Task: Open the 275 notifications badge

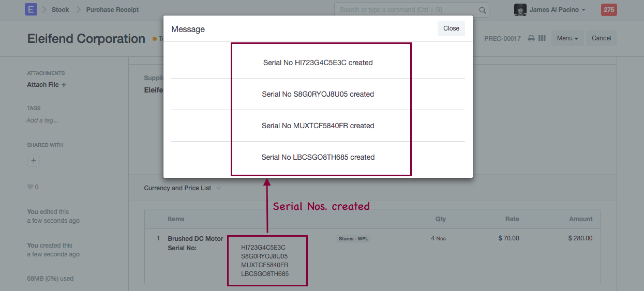Action: [x=609, y=10]
